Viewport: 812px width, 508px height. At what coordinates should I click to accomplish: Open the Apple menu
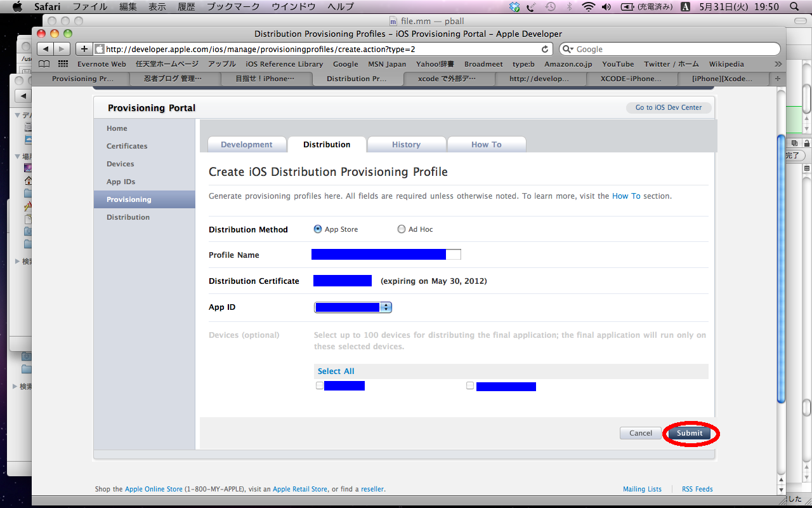click(17, 6)
